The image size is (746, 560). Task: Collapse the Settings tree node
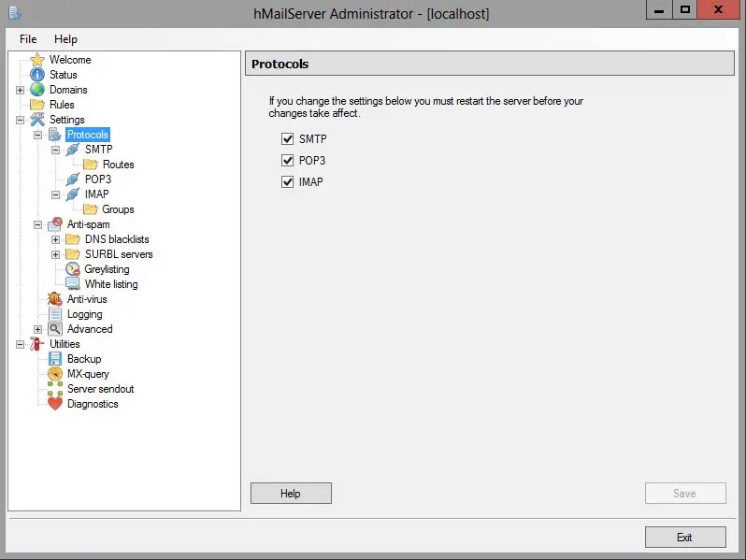[x=20, y=120]
